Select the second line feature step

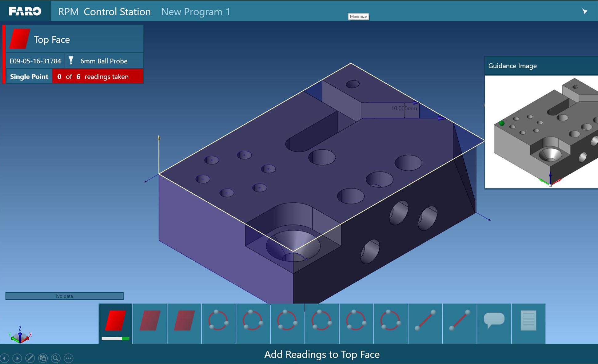460,323
